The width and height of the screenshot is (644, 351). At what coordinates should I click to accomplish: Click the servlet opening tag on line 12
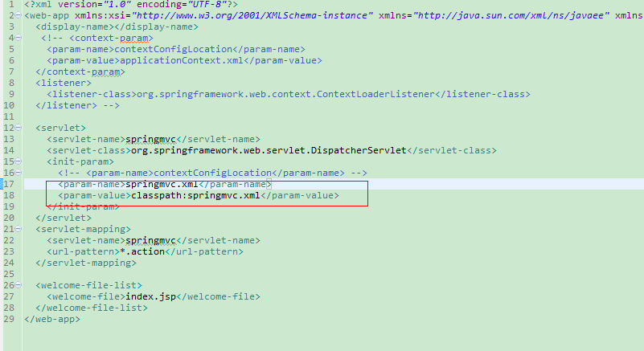click(x=60, y=128)
